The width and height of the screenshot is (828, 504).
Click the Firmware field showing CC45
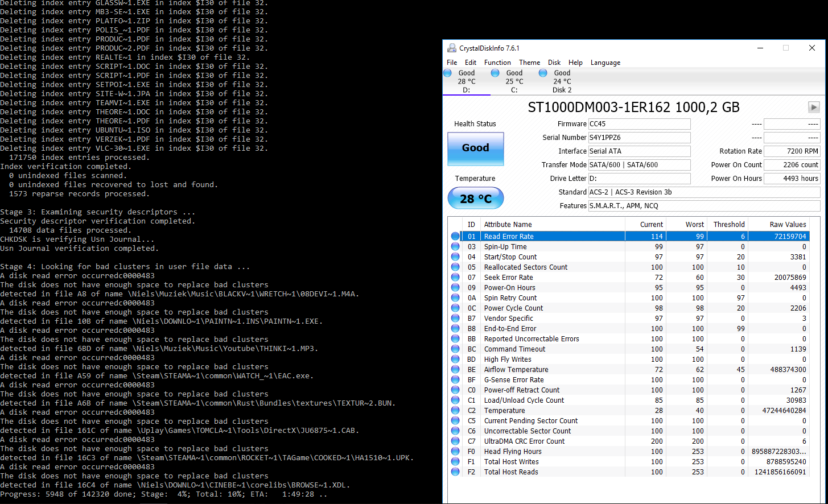[639, 124]
